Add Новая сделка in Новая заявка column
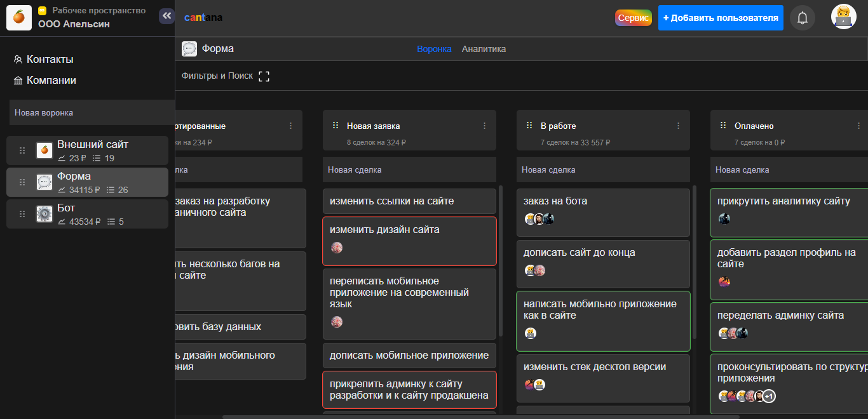This screenshot has width=868, height=419. (x=409, y=170)
